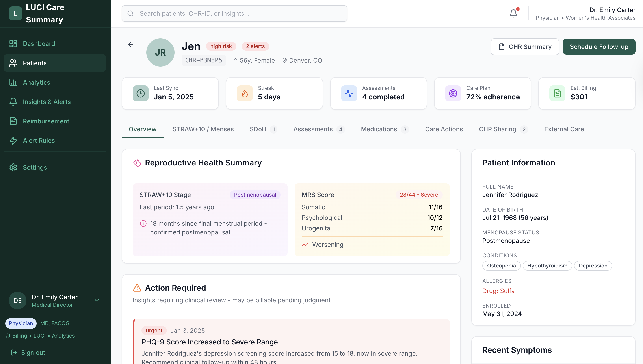Open Settings via the gear icon
This screenshot has width=643, height=364.
tap(13, 167)
